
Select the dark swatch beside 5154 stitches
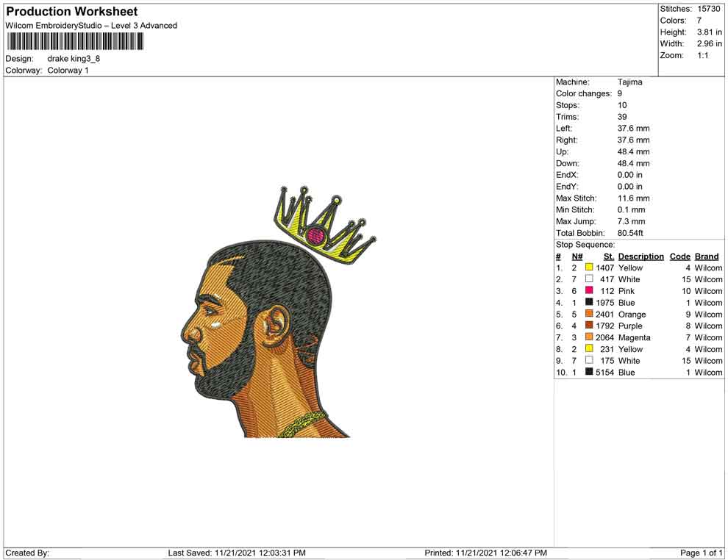tap(589, 372)
